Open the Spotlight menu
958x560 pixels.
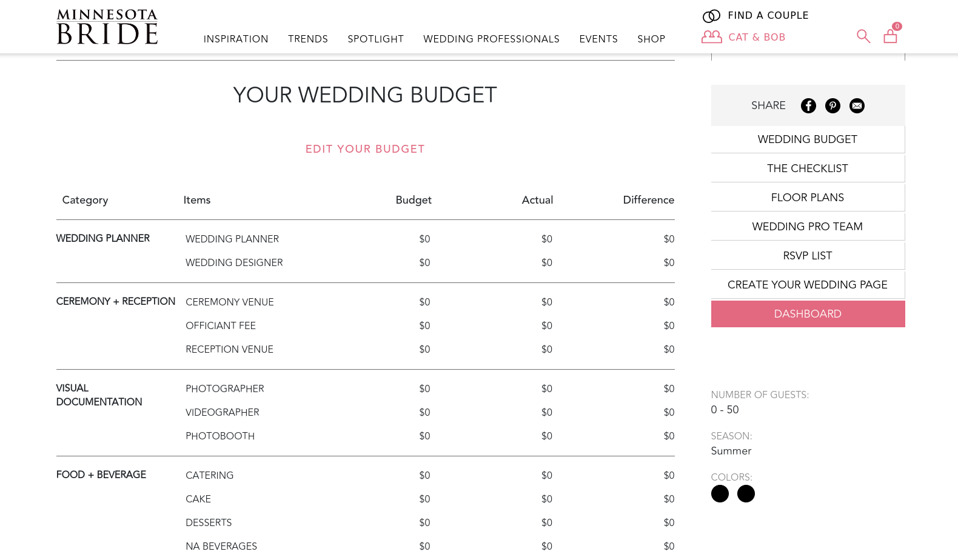click(376, 39)
